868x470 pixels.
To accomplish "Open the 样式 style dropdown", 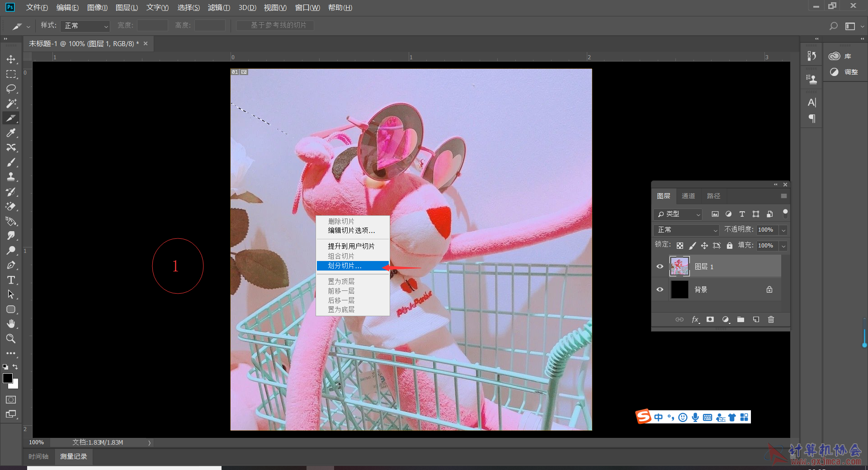I will point(85,26).
